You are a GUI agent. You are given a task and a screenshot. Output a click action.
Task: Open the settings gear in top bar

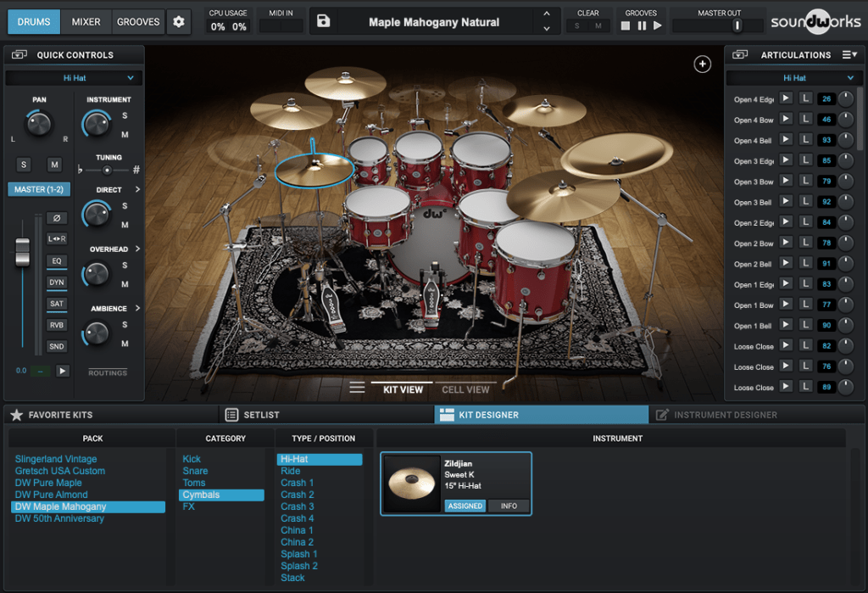(178, 22)
